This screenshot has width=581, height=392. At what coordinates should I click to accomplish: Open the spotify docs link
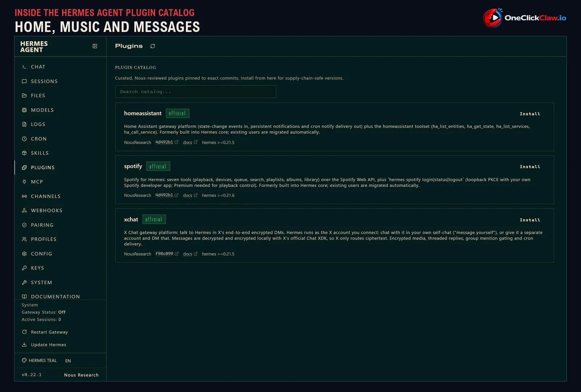(190, 195)
